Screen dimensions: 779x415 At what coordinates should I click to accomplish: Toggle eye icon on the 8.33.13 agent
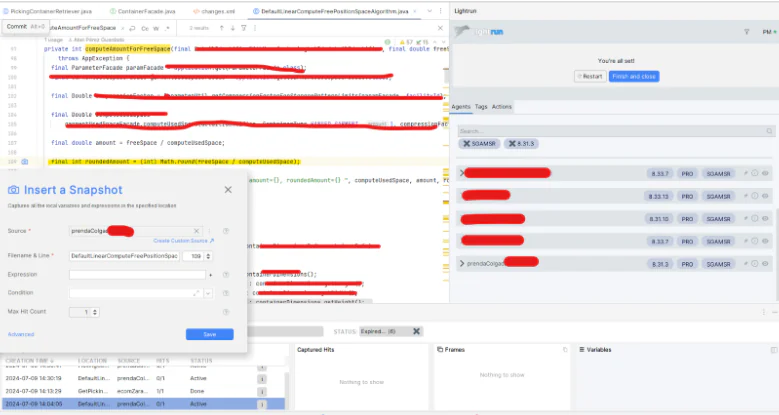pos(766,196)
